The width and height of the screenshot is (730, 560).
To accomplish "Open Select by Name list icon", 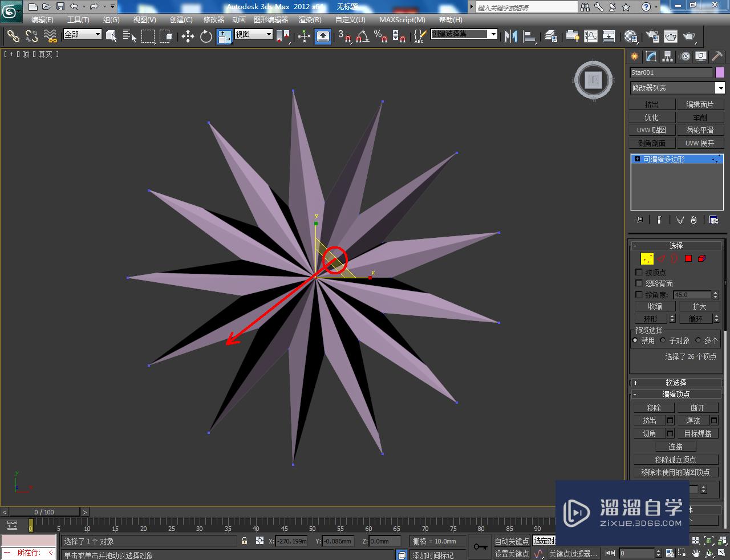I will coord(129,36).
